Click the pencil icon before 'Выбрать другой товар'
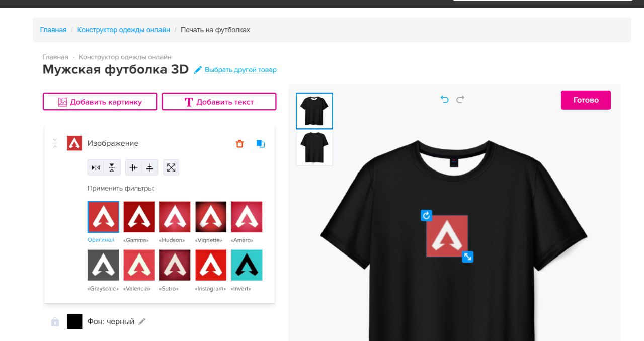This screenshot has width=644, height=341. 198,70
